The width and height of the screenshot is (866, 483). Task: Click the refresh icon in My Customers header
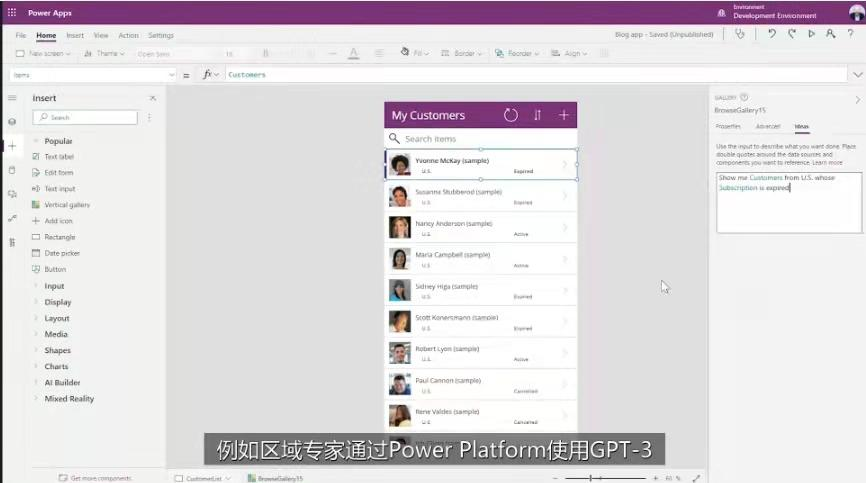click(510, 115)
